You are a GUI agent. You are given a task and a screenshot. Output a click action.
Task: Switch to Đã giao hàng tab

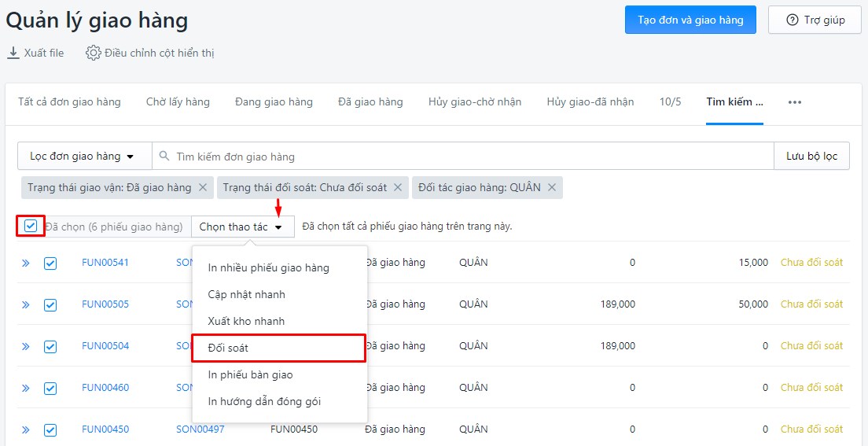coord(370,102)
